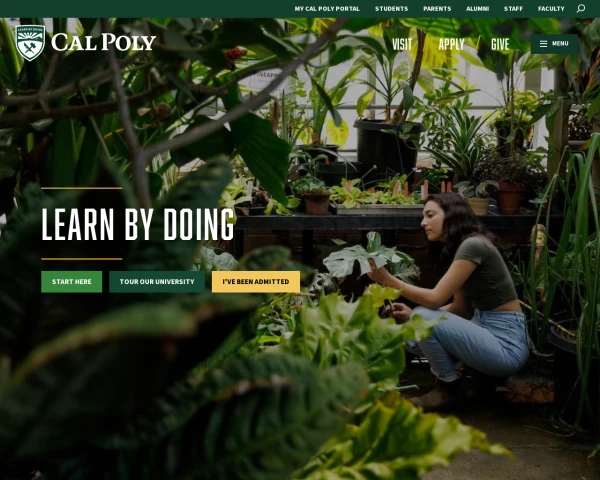This screenshot has width=600, height=480.
Task: Click the Apply link
Action: [452, 44]
